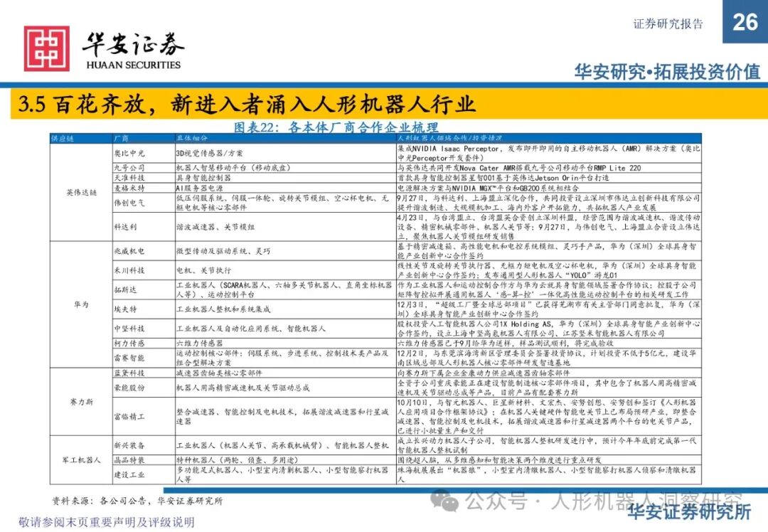Click the '华为' supply chain cell
768x532 pixels.
(x=81, y=304)
